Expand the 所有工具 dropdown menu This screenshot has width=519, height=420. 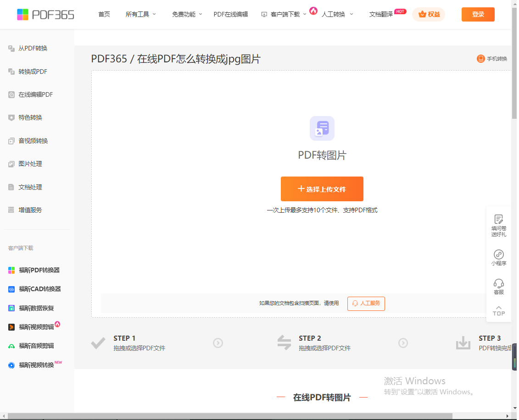pyautogui.click(x=141, y=15)
